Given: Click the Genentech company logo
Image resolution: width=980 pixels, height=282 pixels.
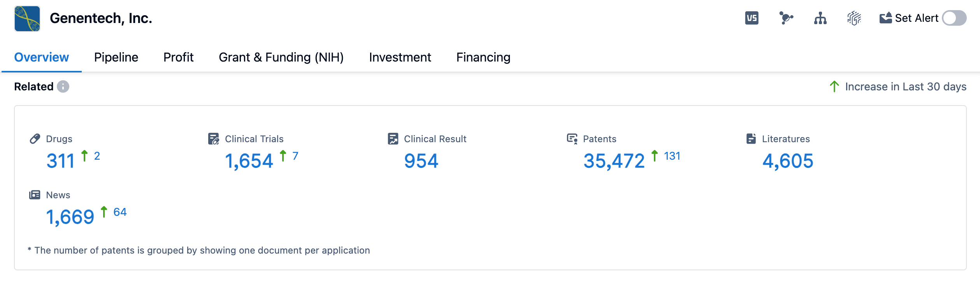Looking at the screenshot, I should click(x=27, y=19).
